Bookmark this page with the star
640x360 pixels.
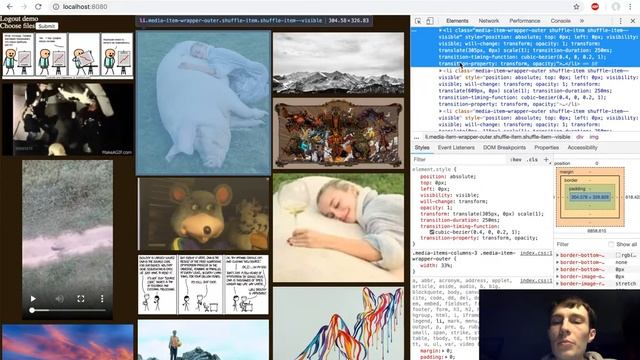click(x=576, y=7)
